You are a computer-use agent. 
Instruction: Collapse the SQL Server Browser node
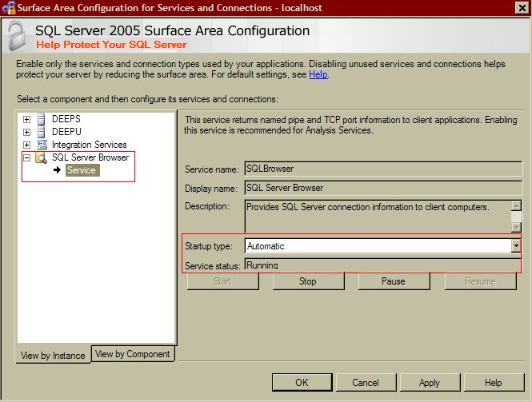click(x=27, y=158)
